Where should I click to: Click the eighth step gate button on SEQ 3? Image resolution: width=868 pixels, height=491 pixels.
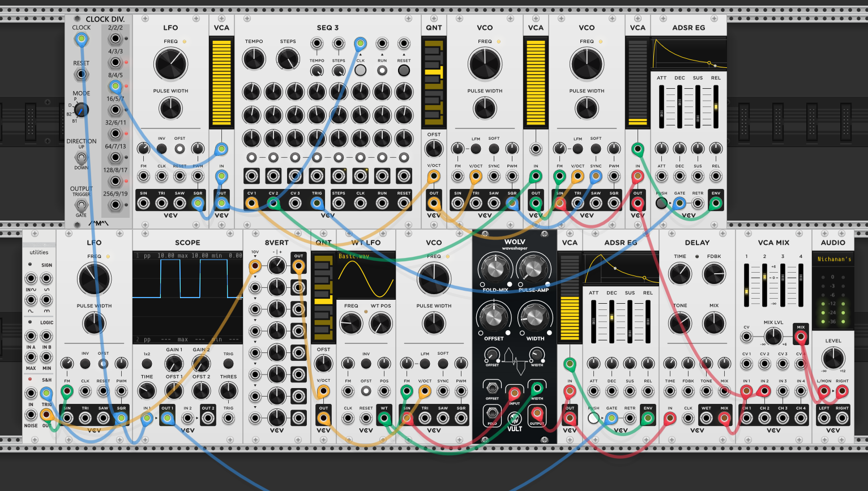coord(404,157)
